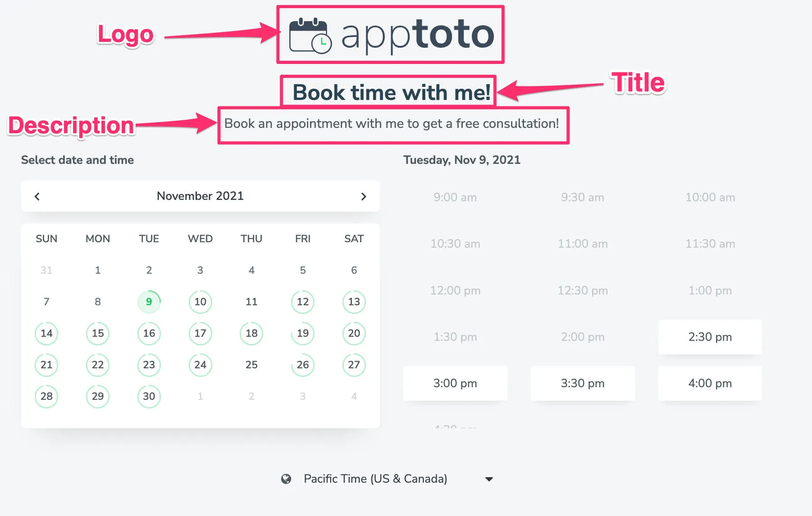812x516 pixels.
Task: Open the timezone dropdown arrow
Action: point(489,479)
